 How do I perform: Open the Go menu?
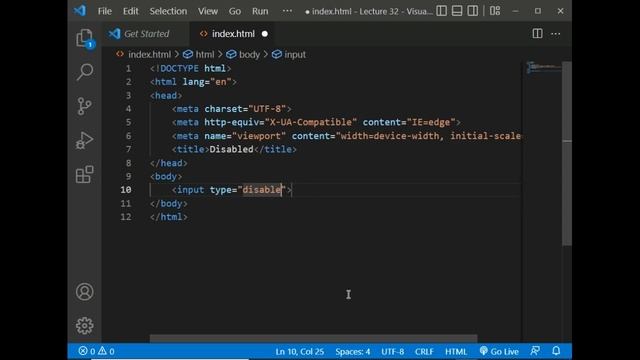[235, 11]
